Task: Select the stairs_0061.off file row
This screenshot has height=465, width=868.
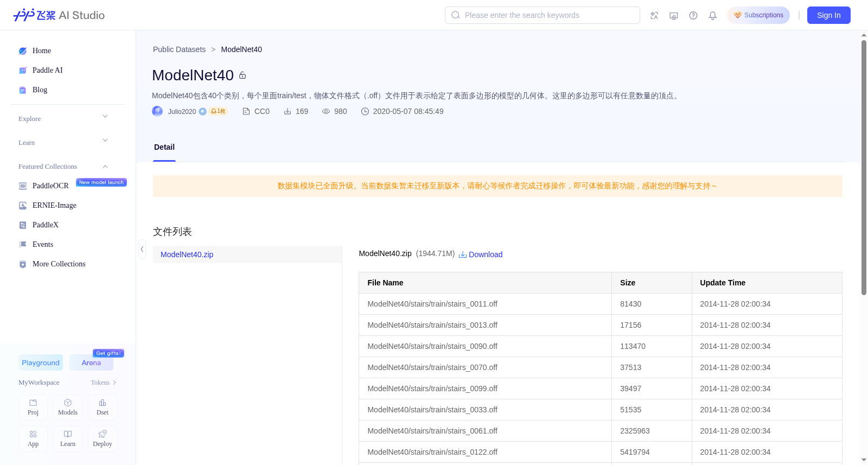Action: (x=601, y=431)
